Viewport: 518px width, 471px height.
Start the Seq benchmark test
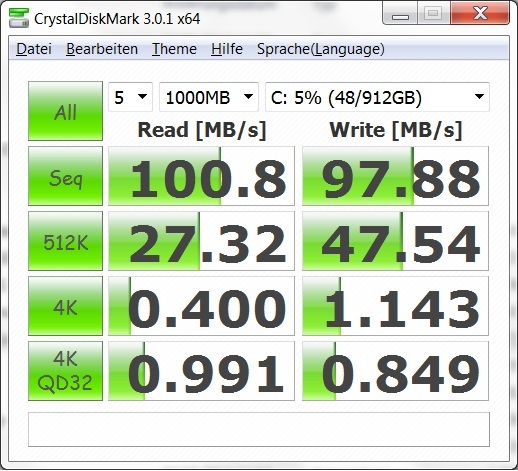65,176
